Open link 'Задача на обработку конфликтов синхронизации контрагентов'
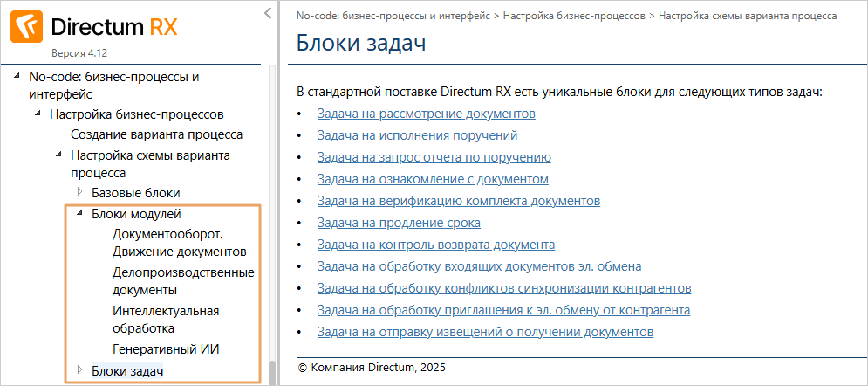 pyautogui.click(x=504, y=288)
